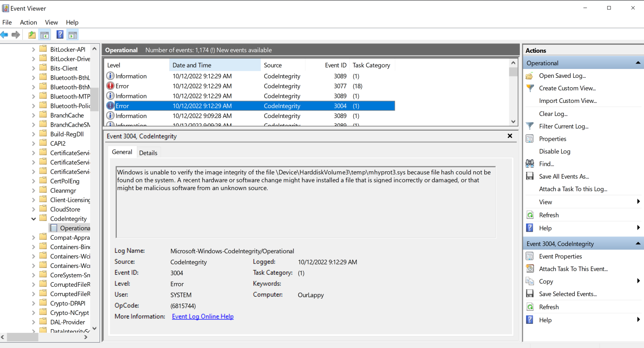Viewport: 644px width, 348px height.
Task: Open the Copy submenu arrow
Action: (639, 281)
